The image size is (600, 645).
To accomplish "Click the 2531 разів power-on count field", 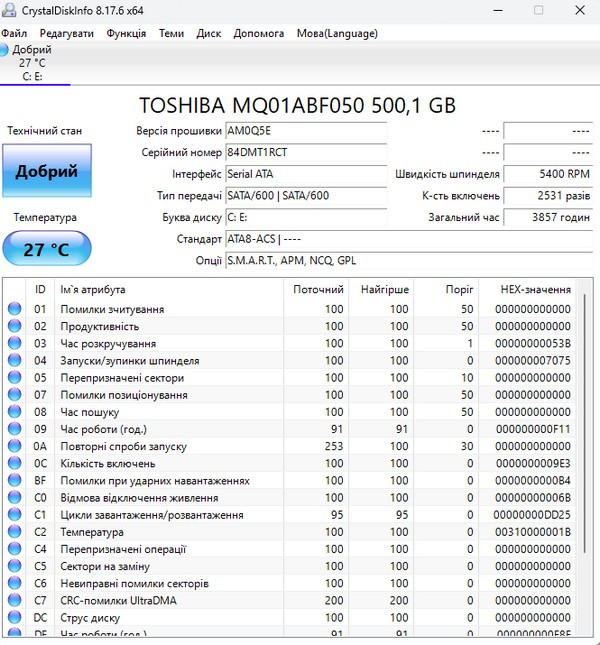I will pos(548,195).
